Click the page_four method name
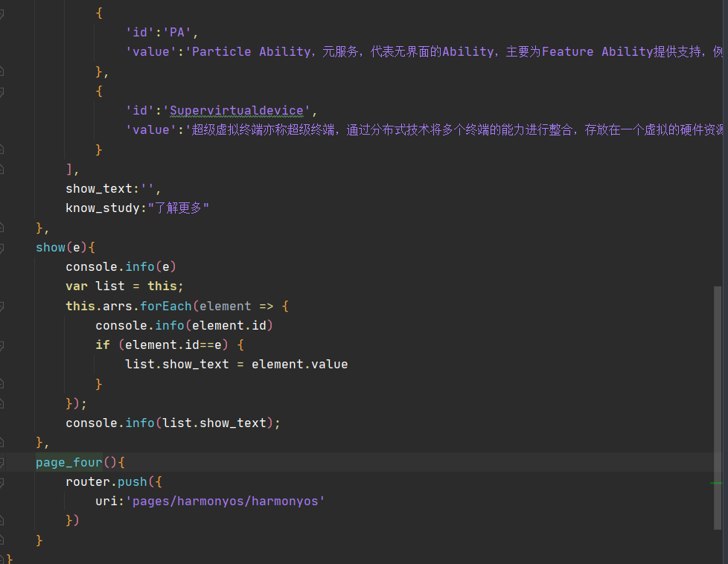 pyautogui.click(x=69, y=463)
